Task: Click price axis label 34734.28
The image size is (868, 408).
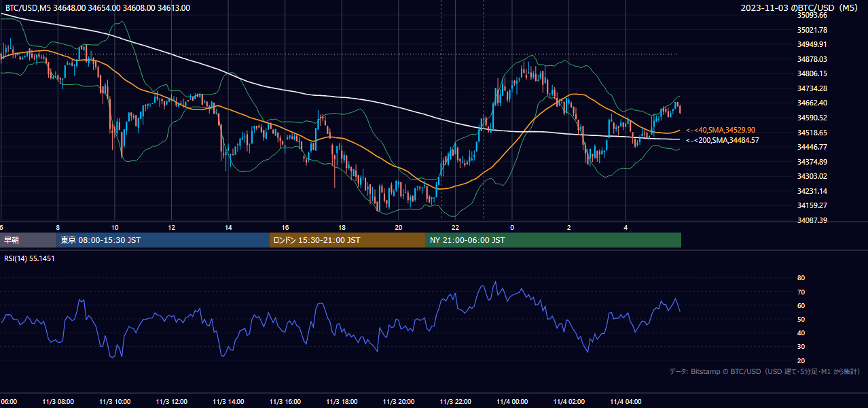Action: (x=812, y=88)
